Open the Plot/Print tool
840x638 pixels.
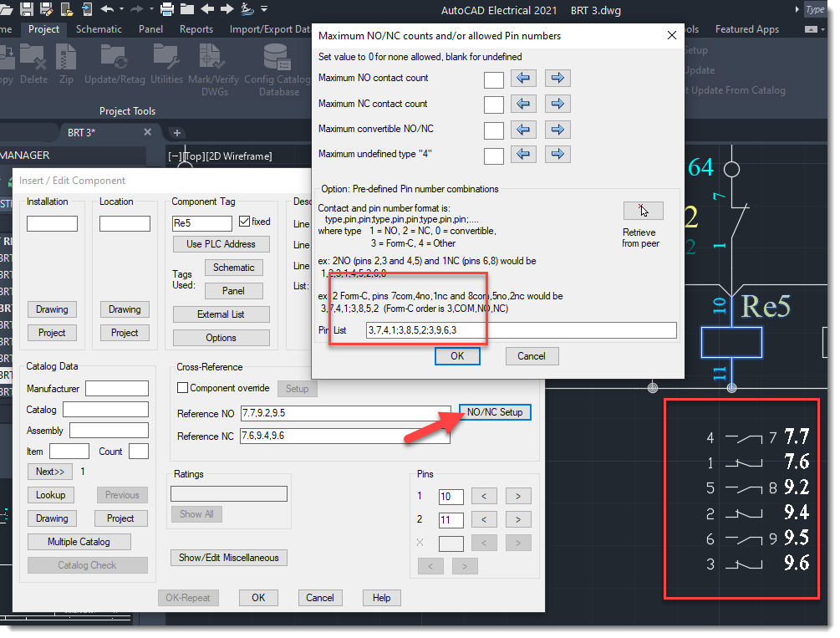coord(165,9)
